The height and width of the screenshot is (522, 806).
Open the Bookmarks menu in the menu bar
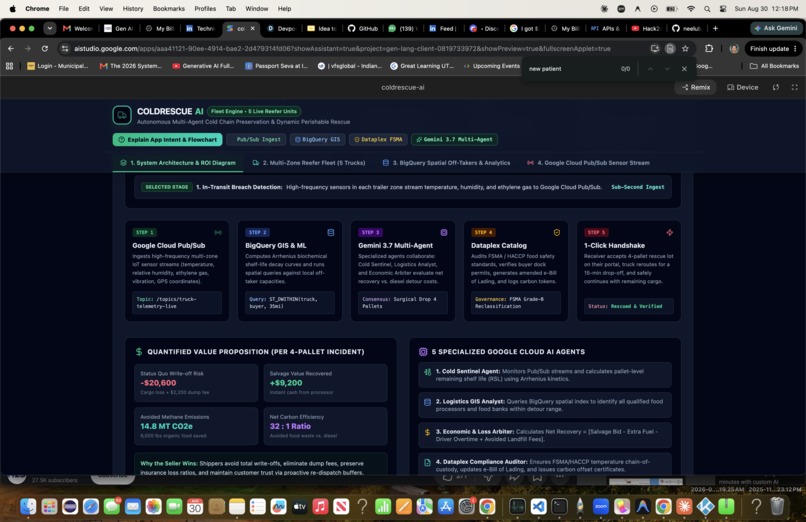(169, 9)
